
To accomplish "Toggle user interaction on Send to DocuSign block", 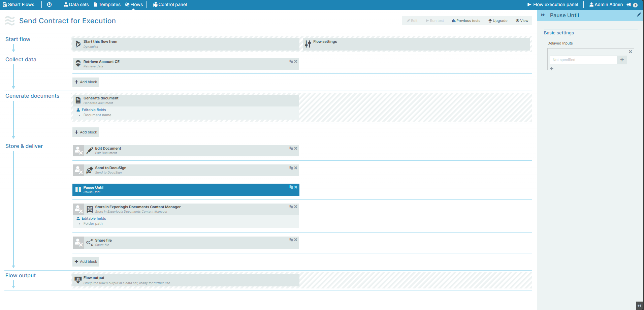I will point(78,170).
